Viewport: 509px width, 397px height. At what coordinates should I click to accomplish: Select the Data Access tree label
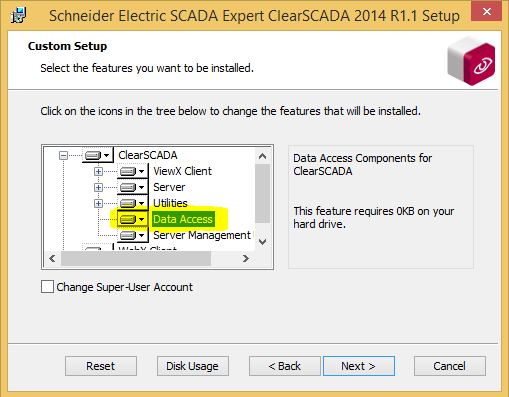[x=183, y=219]
